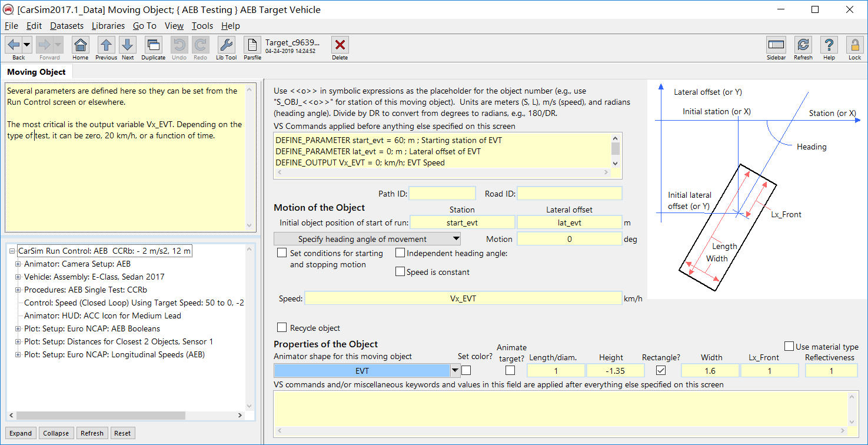Open the Libraries menu
Screen dimensions: 868x445
(x=108, y=26)
